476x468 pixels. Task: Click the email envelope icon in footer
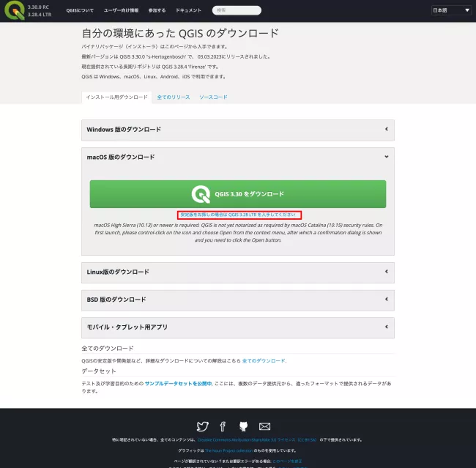coord(264,426)
